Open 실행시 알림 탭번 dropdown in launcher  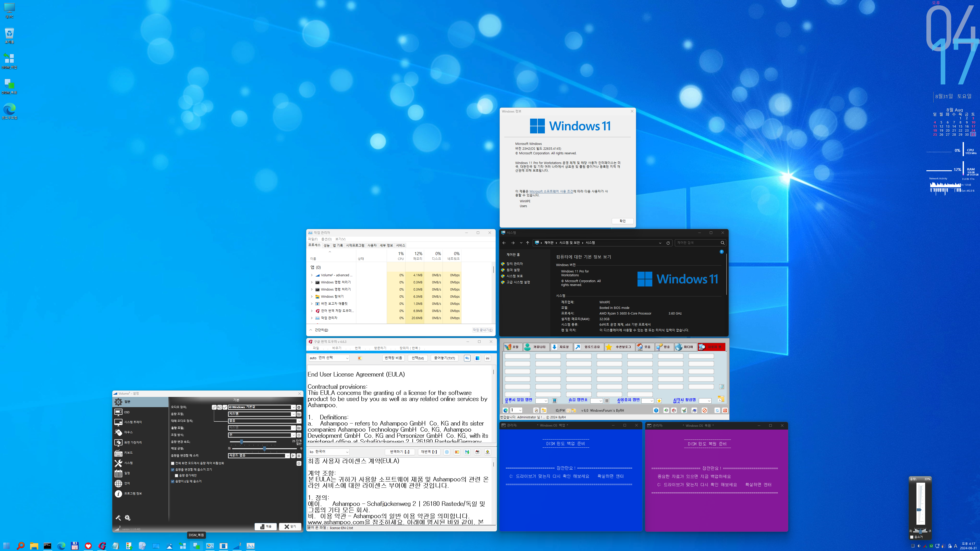coord(541,401)
